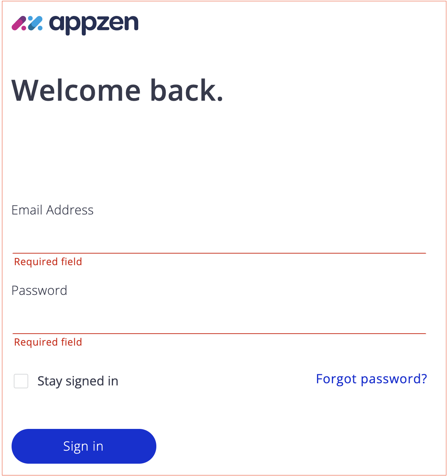Focus the Password input field

tap(219, 320)
